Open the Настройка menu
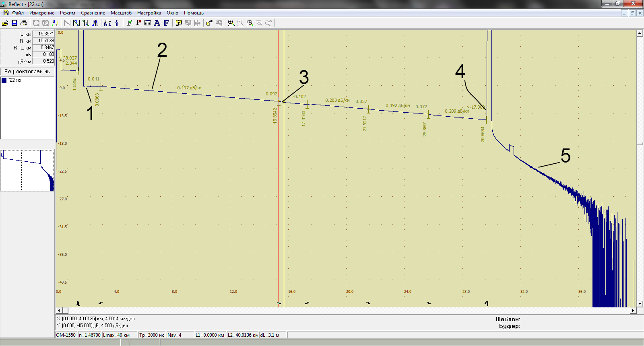644x346 pixels. pos(149,13)
